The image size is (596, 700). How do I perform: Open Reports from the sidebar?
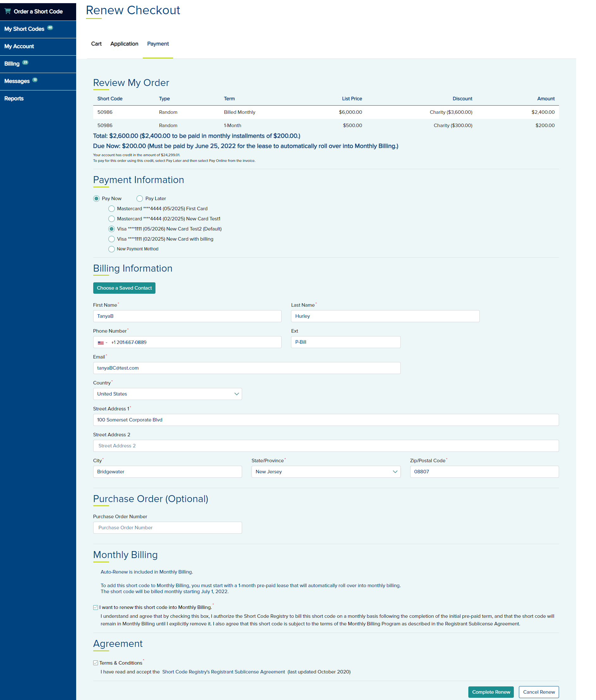point(14,99)
